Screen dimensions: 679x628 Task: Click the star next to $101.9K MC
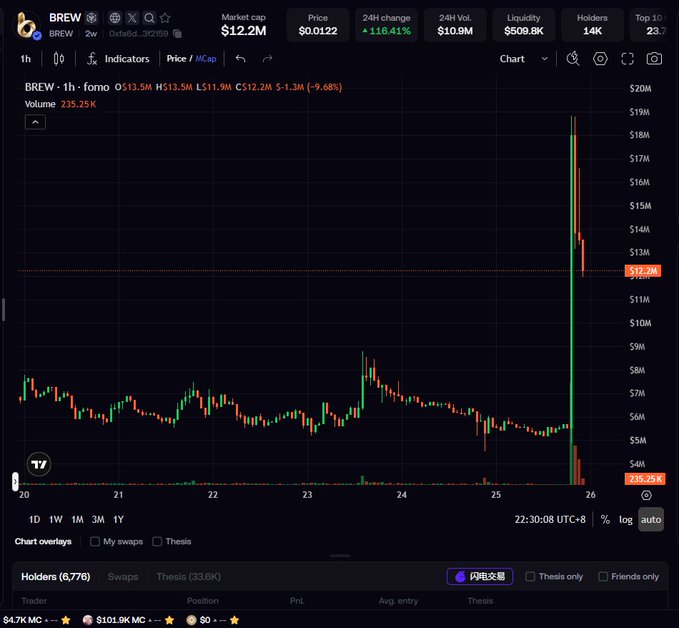[169, 620]
